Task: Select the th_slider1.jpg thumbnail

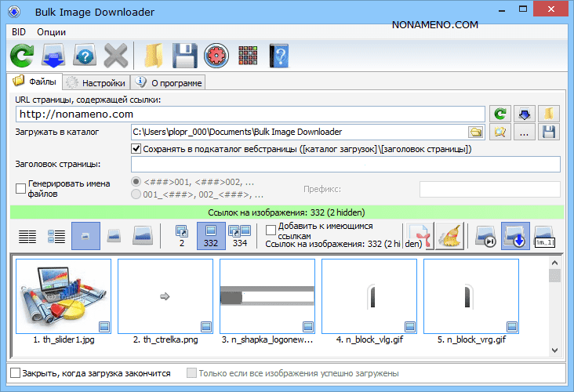Action: click(64, 296)
